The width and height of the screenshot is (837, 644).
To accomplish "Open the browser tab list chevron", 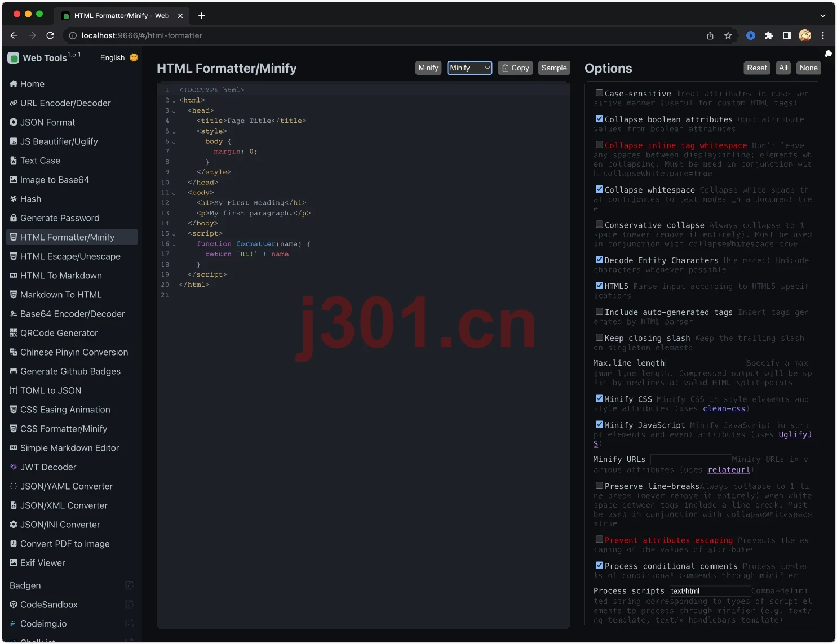I will point(823,16).
